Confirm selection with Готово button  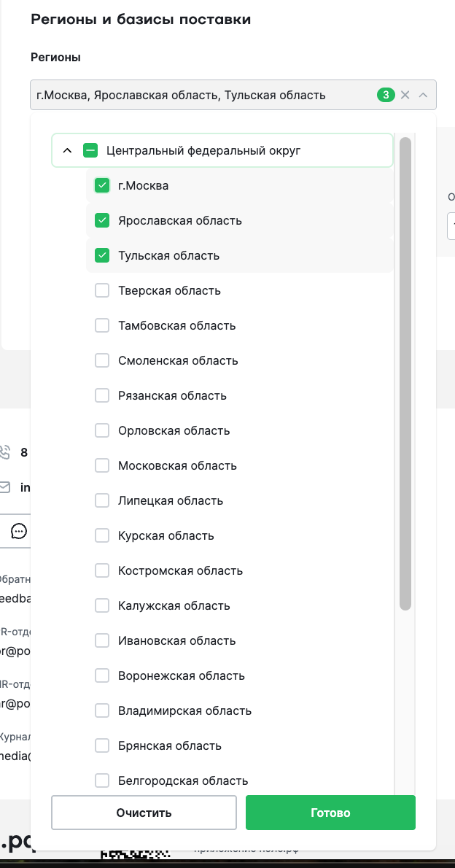330,813
